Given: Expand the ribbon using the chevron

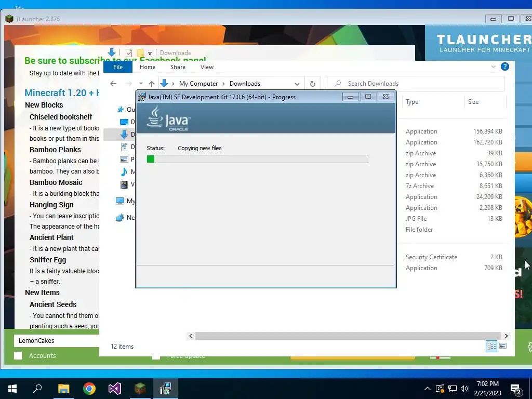Looking at the screenshot, I should tap(494, 67).
